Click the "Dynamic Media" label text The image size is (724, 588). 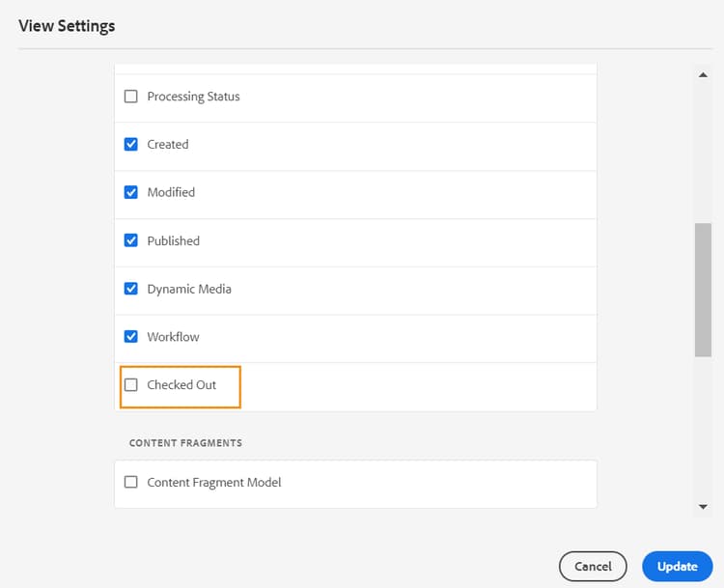[189, 289]
